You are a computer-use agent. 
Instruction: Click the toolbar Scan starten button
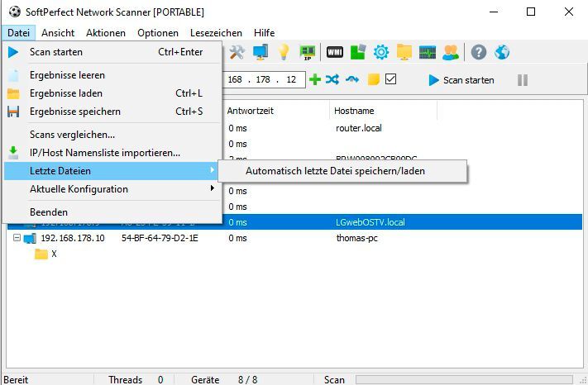pyautogui.click(x=461, y=80)
